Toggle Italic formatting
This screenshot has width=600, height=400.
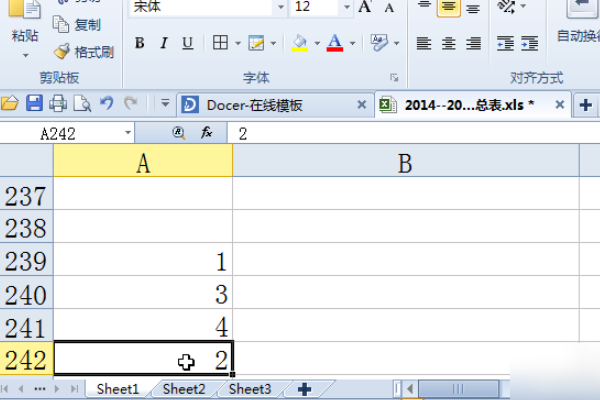point(164,43)
